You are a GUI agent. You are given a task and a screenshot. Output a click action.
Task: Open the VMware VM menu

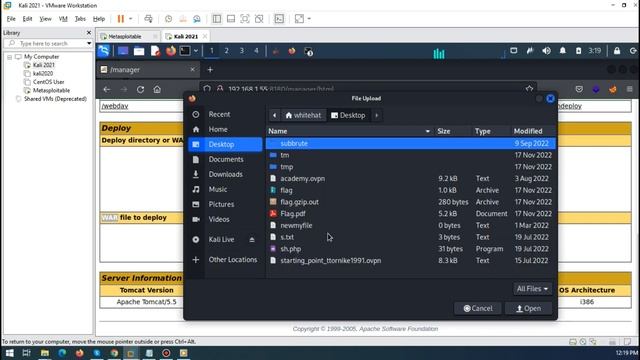click(63, 19)
